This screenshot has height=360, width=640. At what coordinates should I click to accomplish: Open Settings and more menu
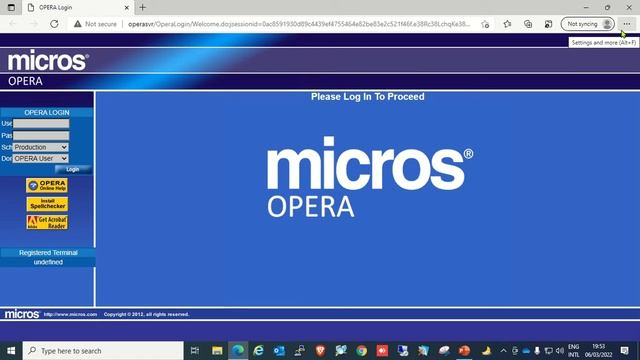[627, 24]
